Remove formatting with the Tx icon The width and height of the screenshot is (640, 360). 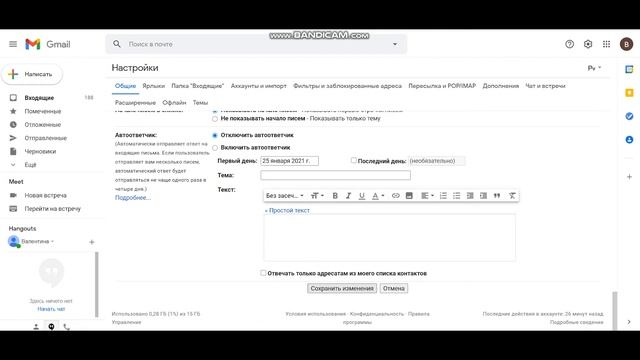pyautogui.click(x=512, y=196)
